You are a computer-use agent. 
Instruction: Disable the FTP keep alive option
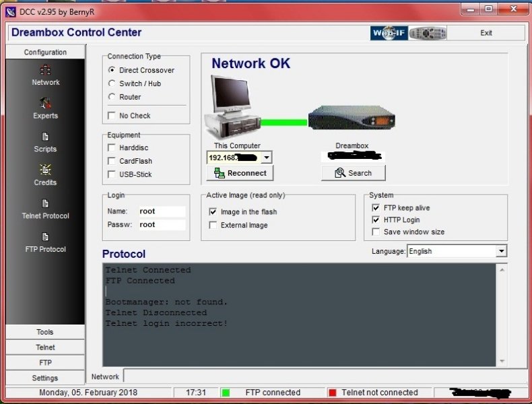click(x=376, y=208)
